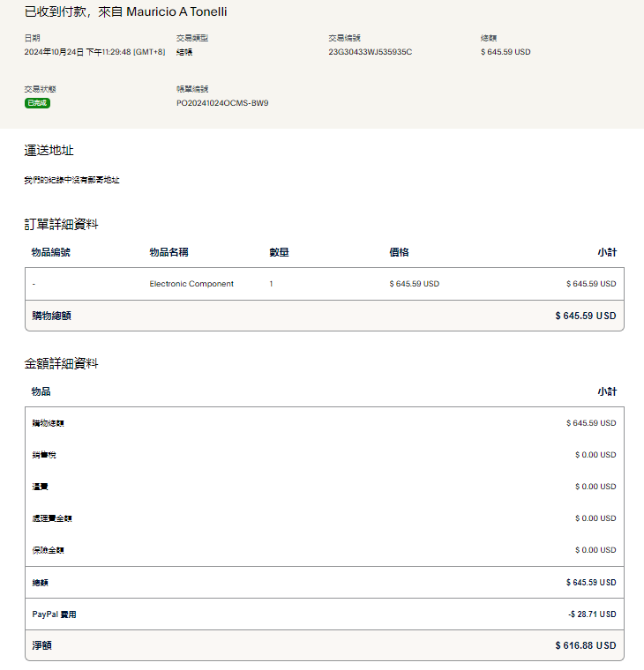Image resolution: width=644 pixels, height=670 pixels.
Task: Click the 金額詳細資料 section heading
Action: [61, 363]
